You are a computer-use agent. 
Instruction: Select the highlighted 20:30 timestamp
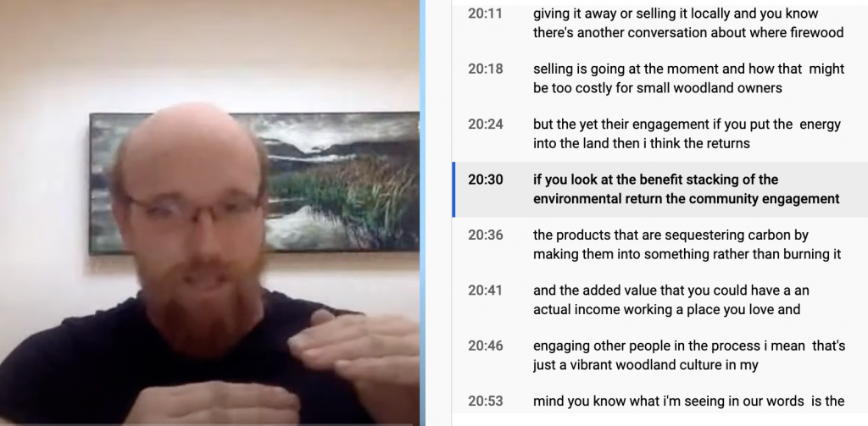(x=485, y=180)
